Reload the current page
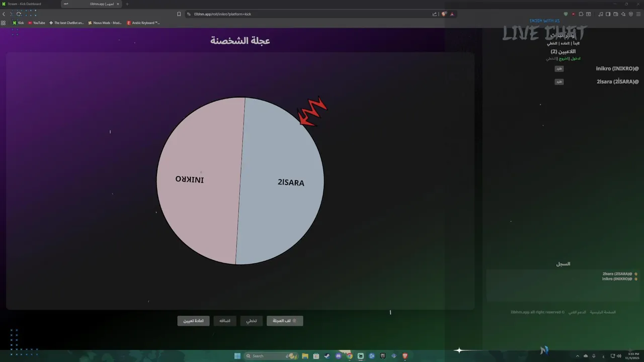644x362 pixels. (x=19, y=14)
